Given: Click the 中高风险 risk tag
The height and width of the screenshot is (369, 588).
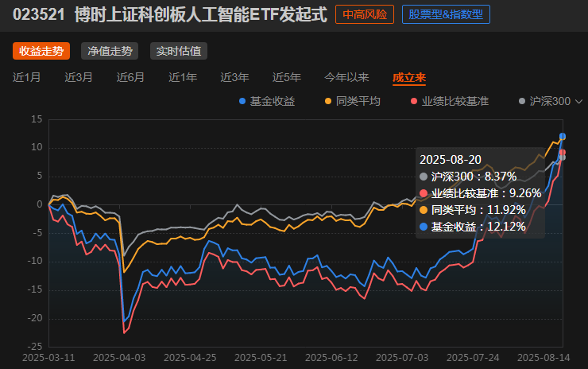Looking at the screenshot, I should (x=365, y=14).
